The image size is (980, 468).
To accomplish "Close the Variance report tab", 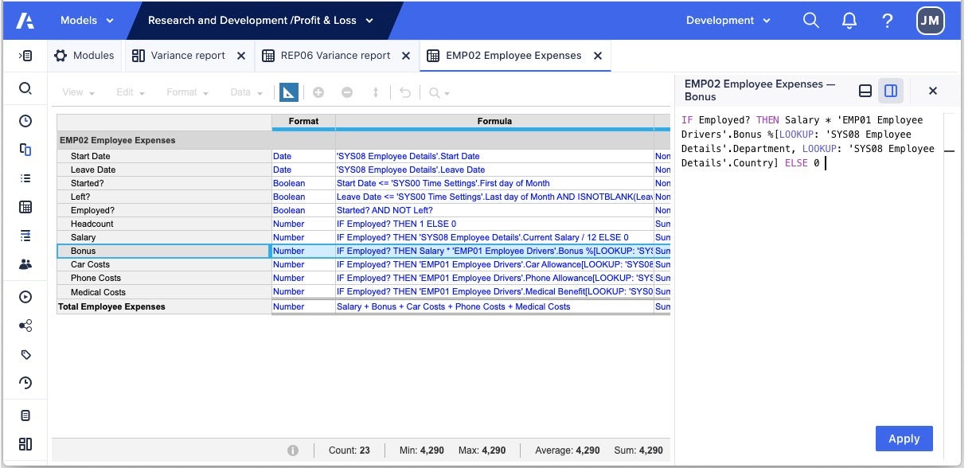I will 241,56.
